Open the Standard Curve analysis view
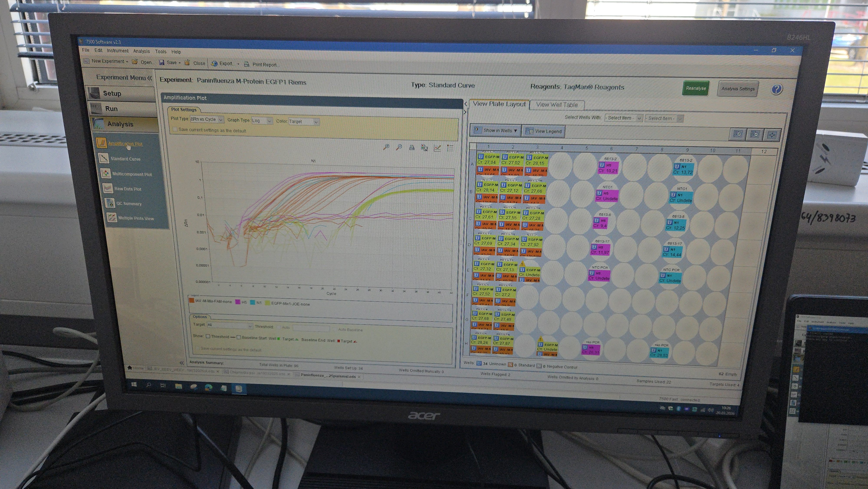This screenshot has width=868, height=489. pyautogui.click(x=125, y=159)
